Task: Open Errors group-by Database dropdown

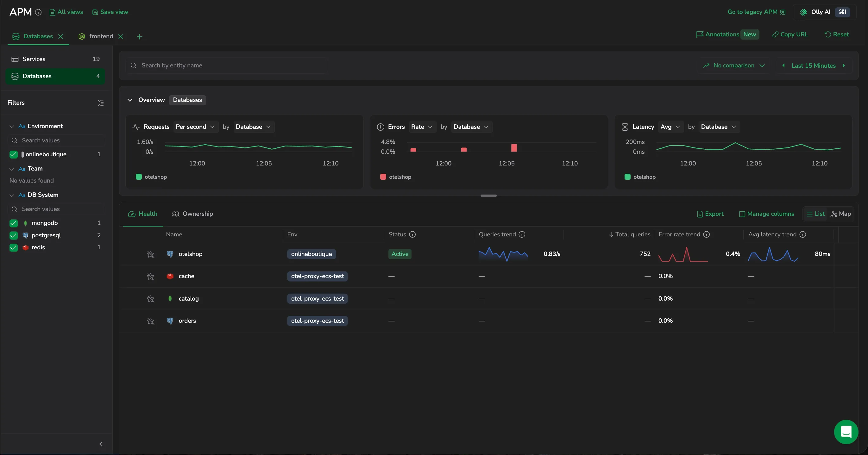Action: 471,127
